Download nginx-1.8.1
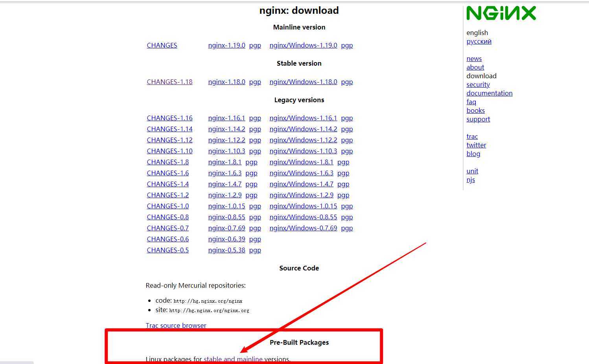This screenshot has width=589, height=364. (x=225, y=162)
